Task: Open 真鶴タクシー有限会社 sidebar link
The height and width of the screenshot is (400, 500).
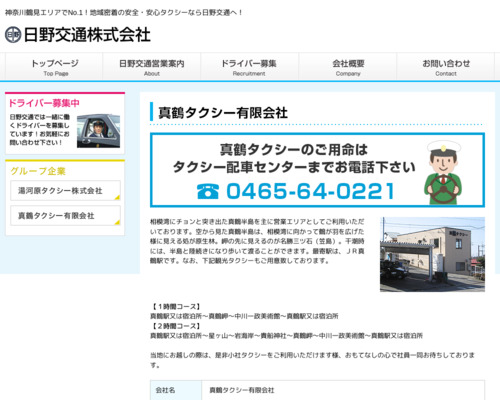Action: point(65,216)
